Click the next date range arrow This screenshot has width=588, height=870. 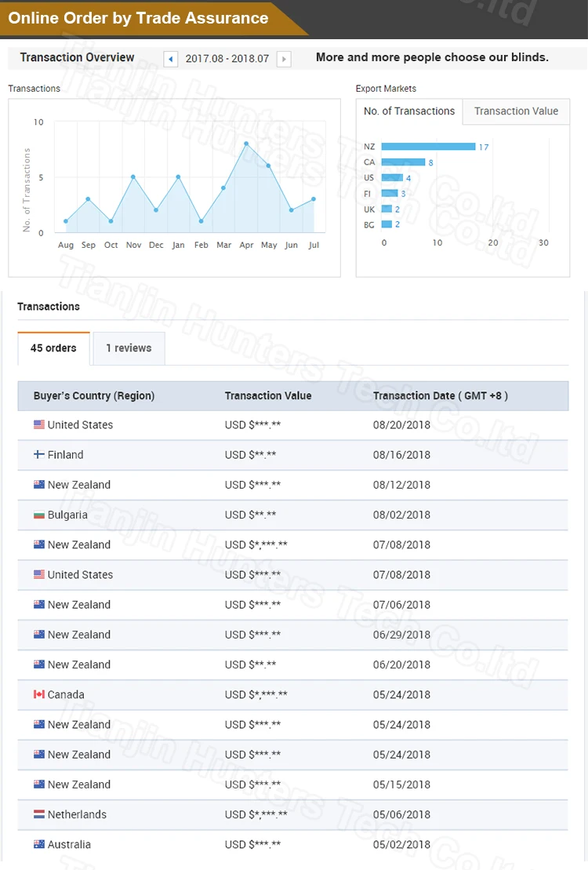[x=284, y=59]
